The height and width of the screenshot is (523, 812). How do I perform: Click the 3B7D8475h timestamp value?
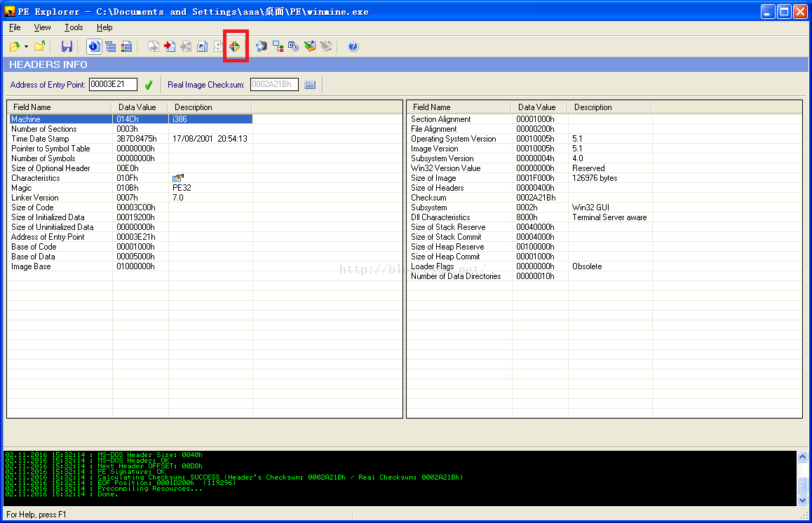coord(137,139)
